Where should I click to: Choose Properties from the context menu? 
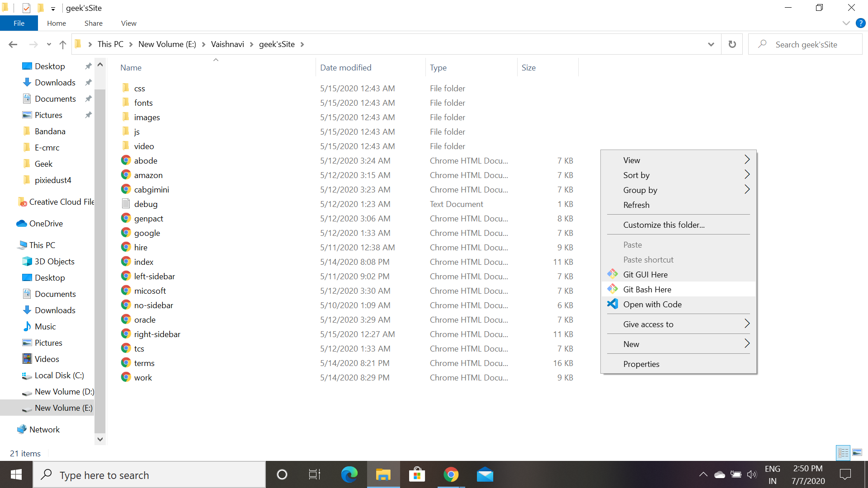coord(641,364)
